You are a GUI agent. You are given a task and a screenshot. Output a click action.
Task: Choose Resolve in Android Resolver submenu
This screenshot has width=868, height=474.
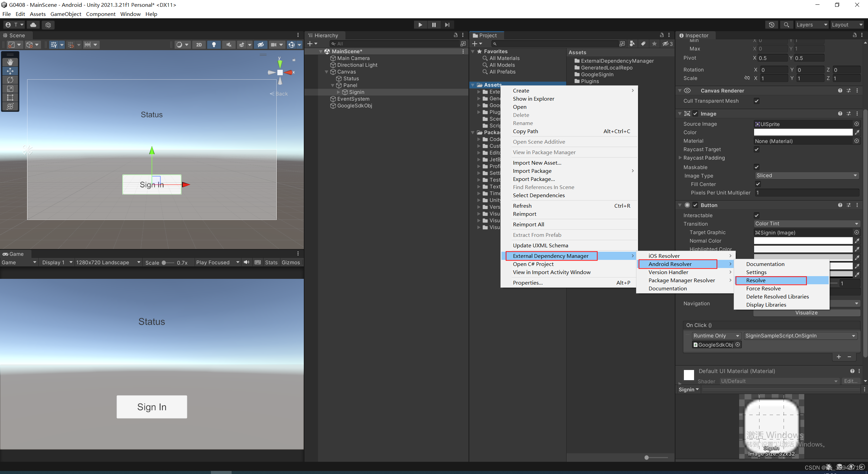(x=756, y=280)
